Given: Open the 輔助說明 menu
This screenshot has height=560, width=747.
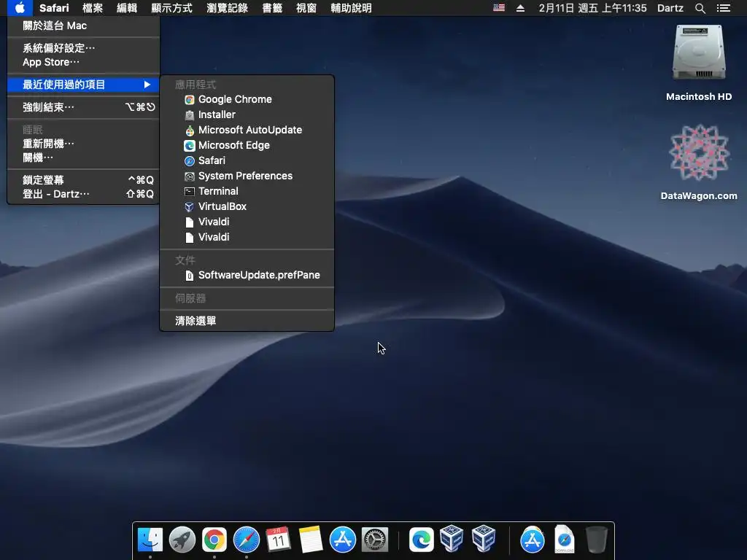Looking at the screenshot, I should tap(351, 7).
